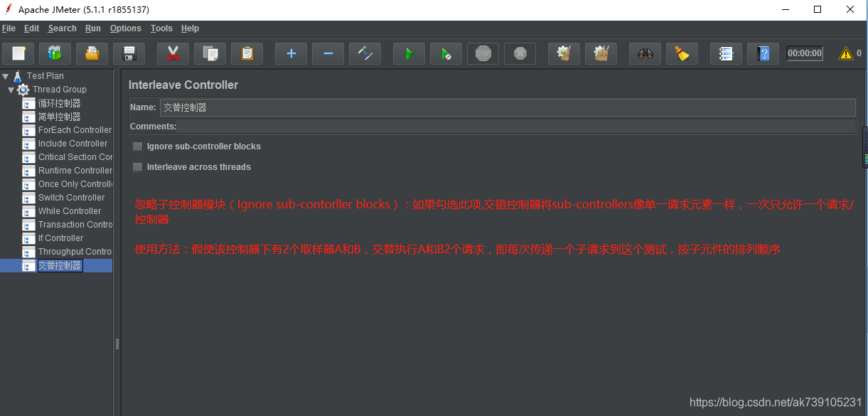Open the Tools menu
The width and height of the screenshot is (868, 416).
[x=161, y=28]
